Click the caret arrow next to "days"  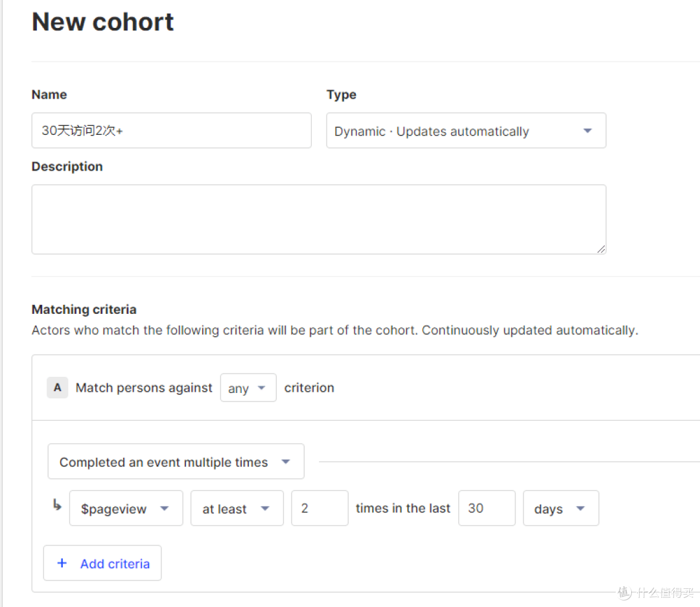[580, 508]
